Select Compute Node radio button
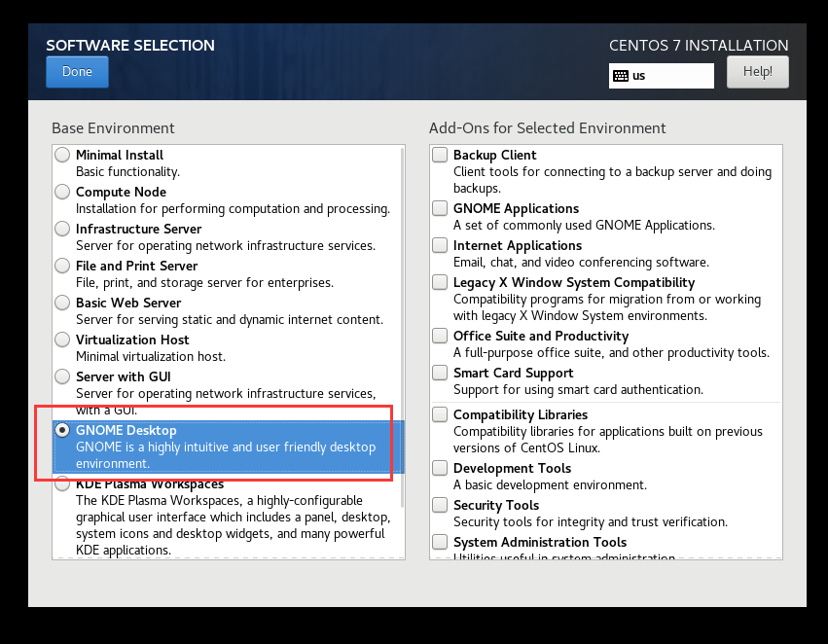The image size is (828, 644). pos(62,192)
